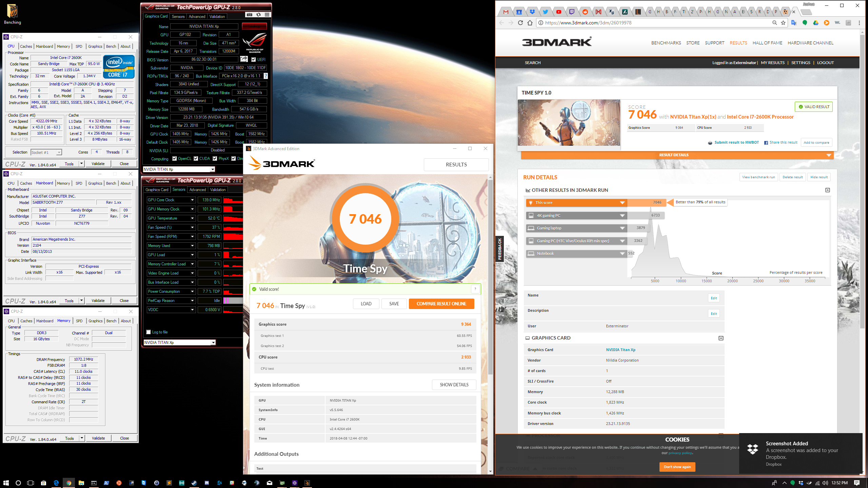Click Show Details in System information
Viewport: 868px width, 488px height.
454,385
